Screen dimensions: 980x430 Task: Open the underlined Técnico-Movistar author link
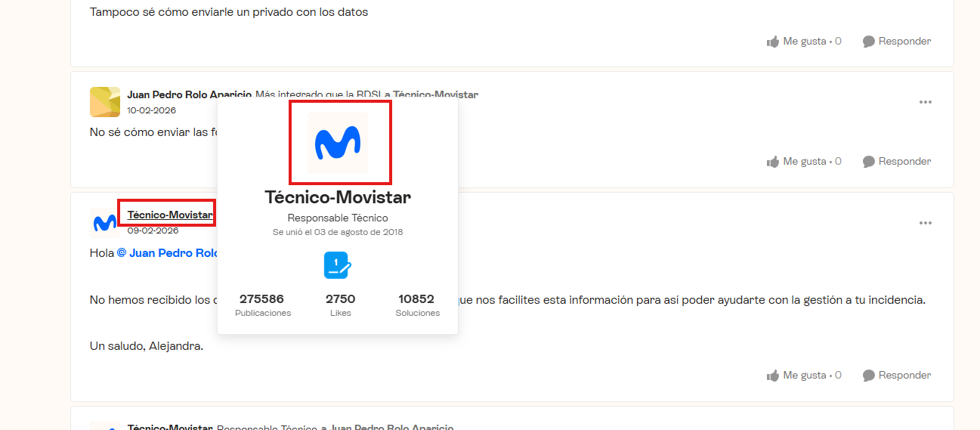tap(169, 215)
